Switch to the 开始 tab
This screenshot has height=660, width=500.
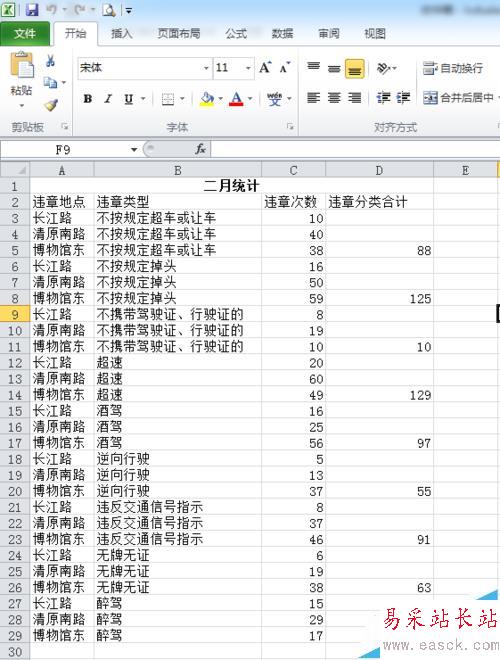coord(75,34)
